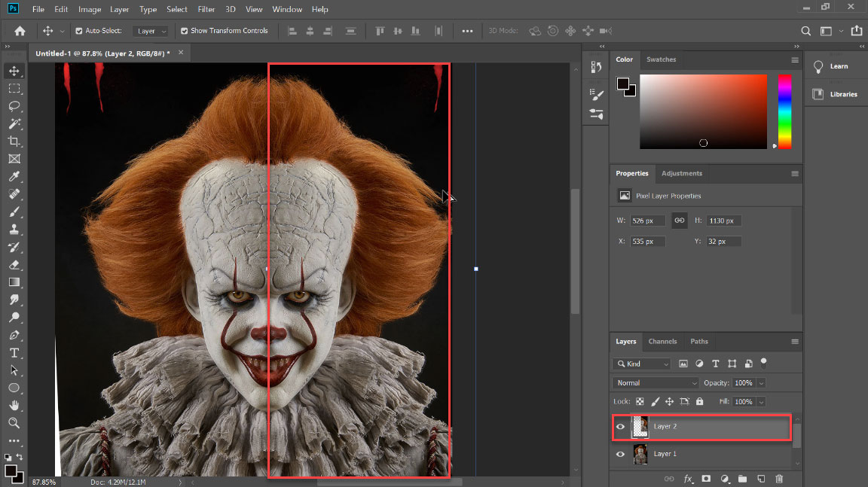Click the layer width input field
The width and height of the screenshot is (868, 487).
point(647,221)
